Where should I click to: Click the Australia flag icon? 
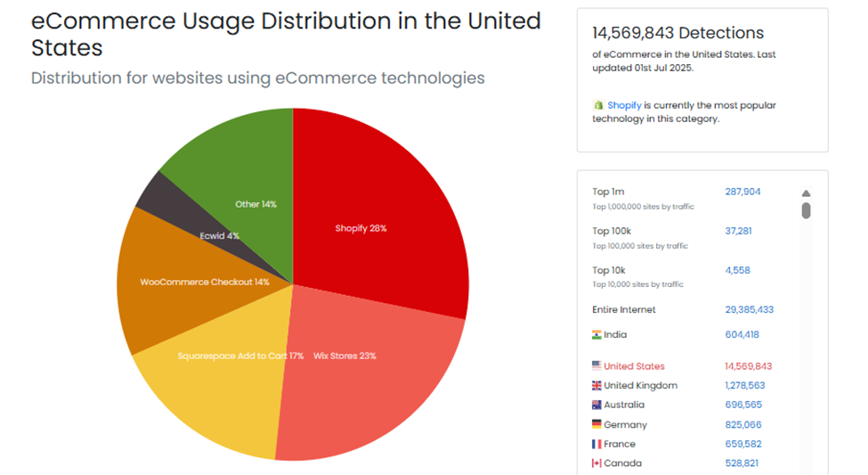tap(596, 405)
